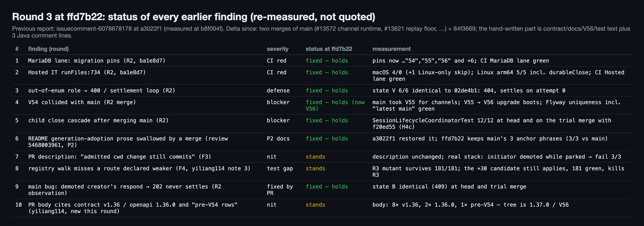The width and height of the screenshot is (644, 226).
Task: Click the SessionLifecycleCoordinatorTest 12/12 measurement text
Action: point(492,123)
